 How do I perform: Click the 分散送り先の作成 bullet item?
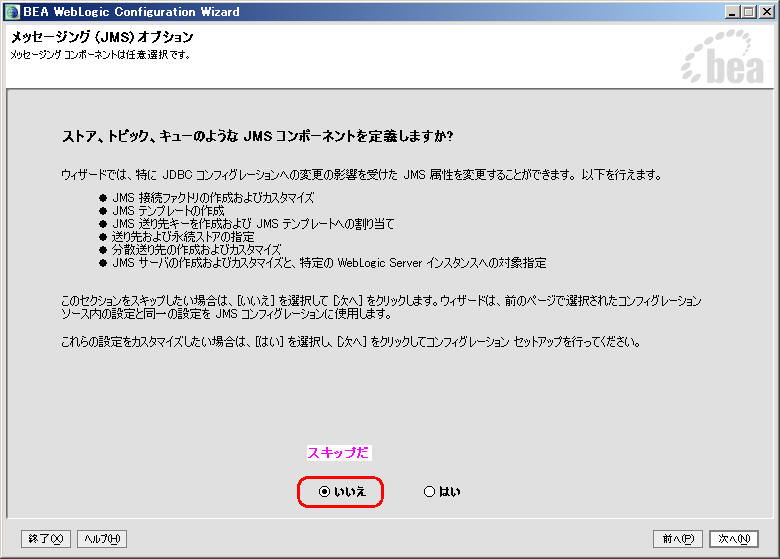click(x=196, y=250)
